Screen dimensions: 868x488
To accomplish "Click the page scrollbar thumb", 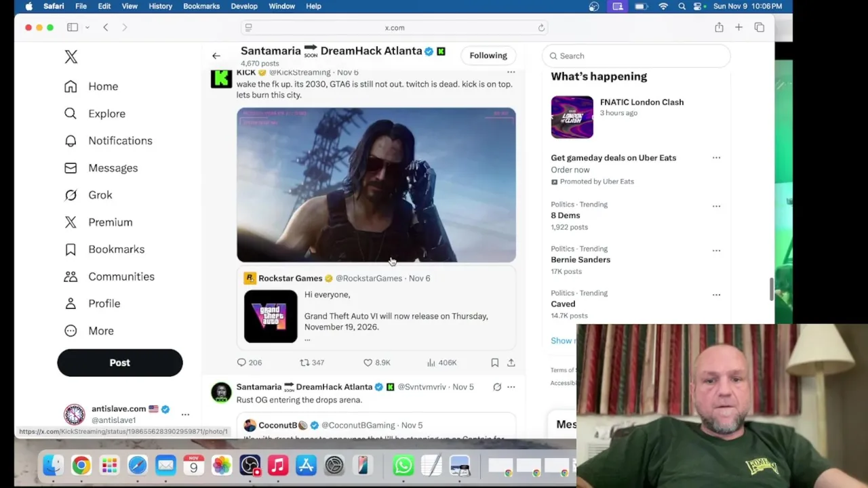I will (771, 289).
